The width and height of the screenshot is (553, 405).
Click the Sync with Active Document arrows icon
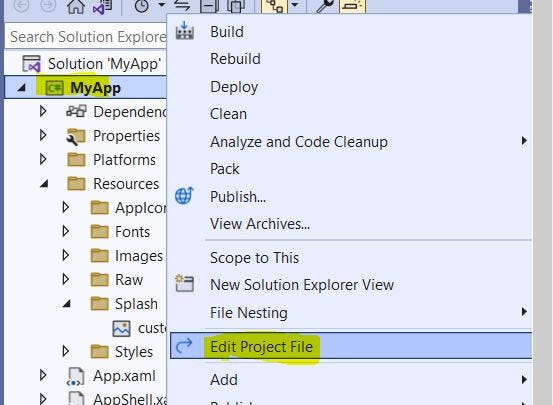[182, 5]
